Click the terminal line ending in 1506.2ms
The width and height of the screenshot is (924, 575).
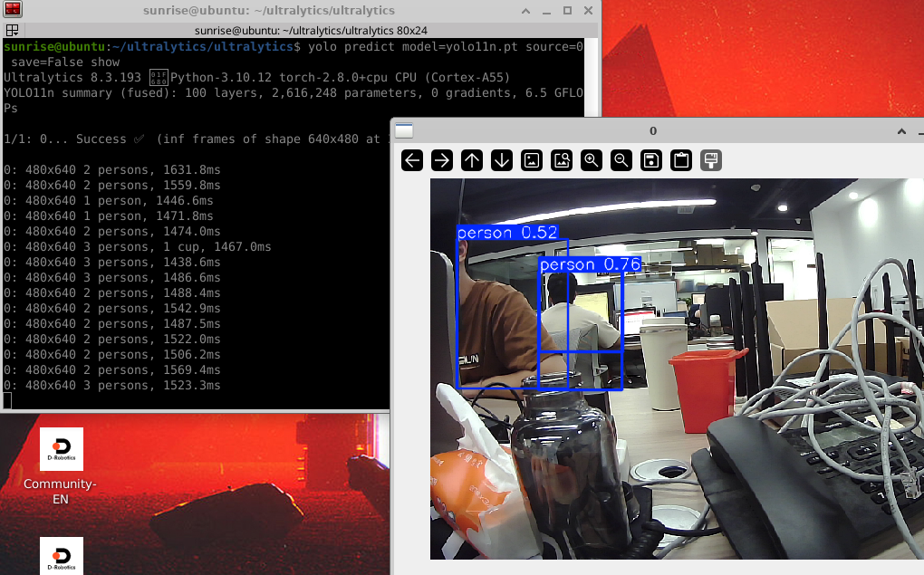point(112,355)
